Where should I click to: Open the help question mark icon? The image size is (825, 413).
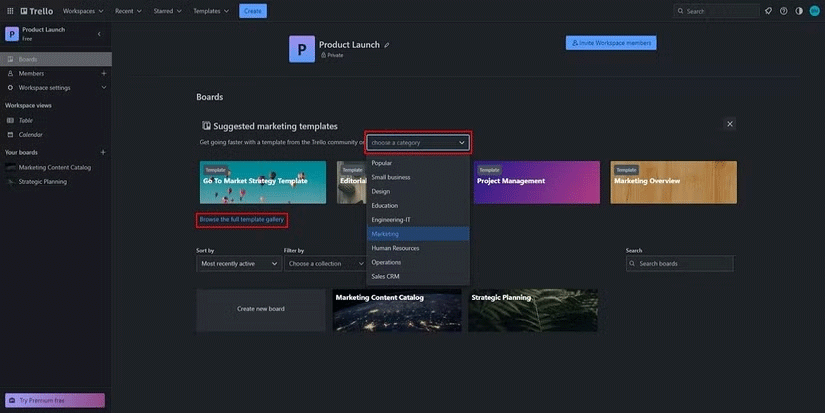(x=784, y=11)
